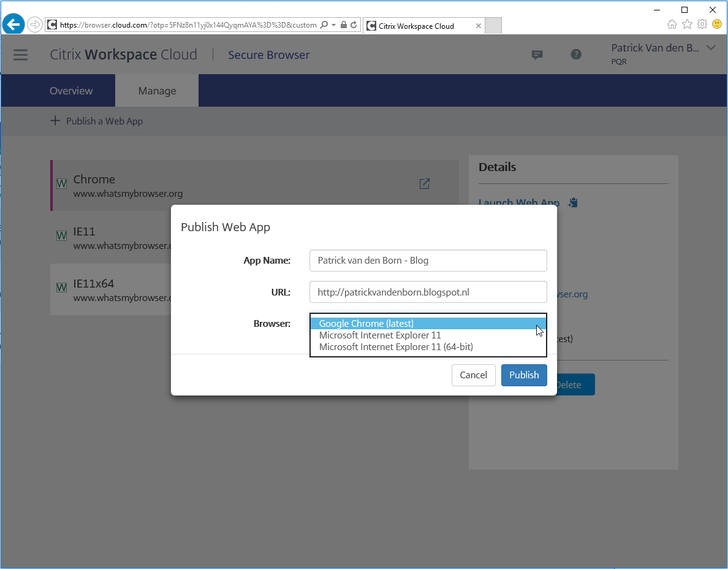The image size is (728, 569).
Task: Open the browser tools gear icon
Action: 702,24
